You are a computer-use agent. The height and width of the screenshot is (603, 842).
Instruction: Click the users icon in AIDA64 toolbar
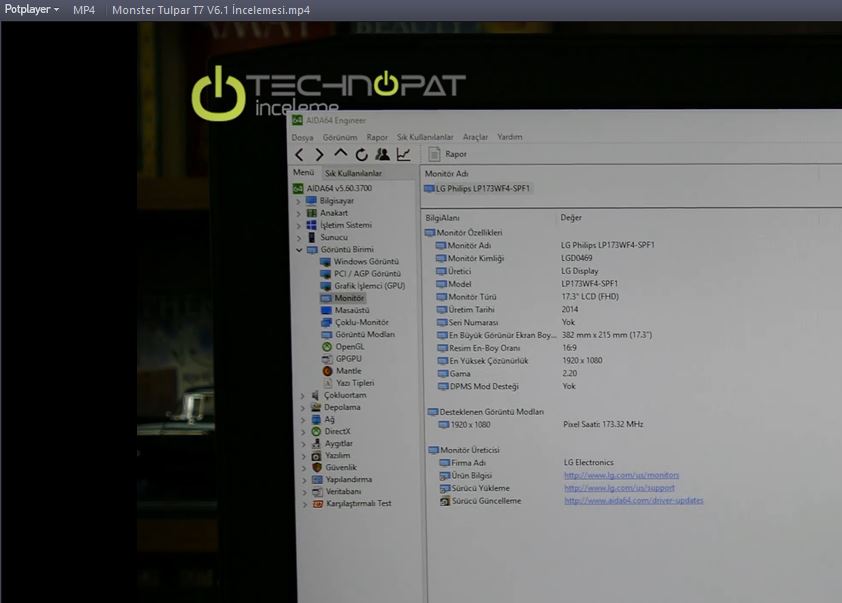[382, 155]
